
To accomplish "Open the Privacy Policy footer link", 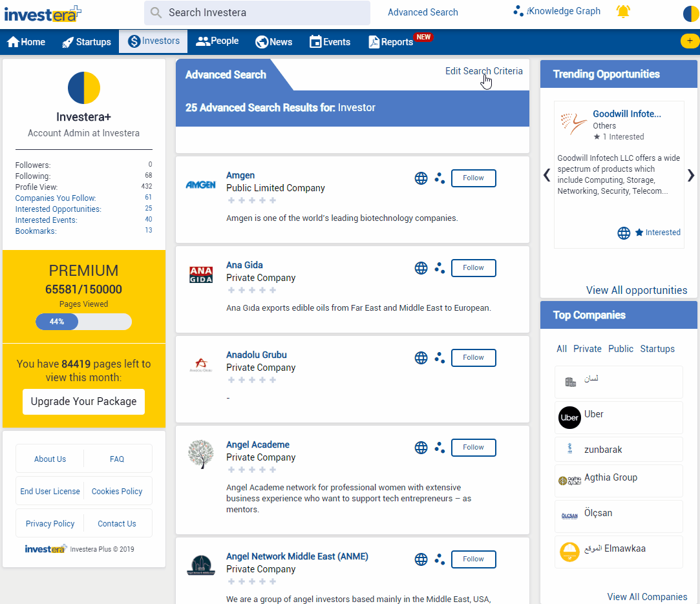I will pos(50,523).
